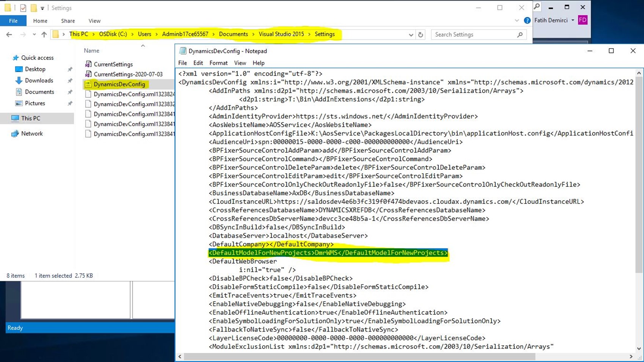Click the Notepad vertical scrollbar down arrow
Screen dimensions: 644x362
pyautogui.click(x=639, y=348)
